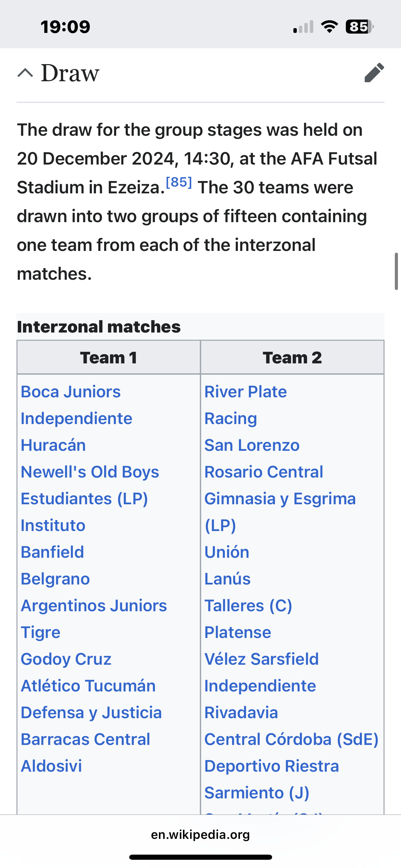
Task: Tap the Wi-Fi status icon
Action: coord(329,27)
